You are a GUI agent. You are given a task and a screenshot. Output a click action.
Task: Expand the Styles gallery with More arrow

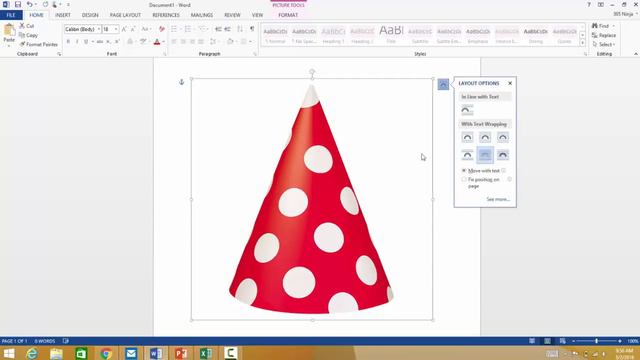[582, 42]
